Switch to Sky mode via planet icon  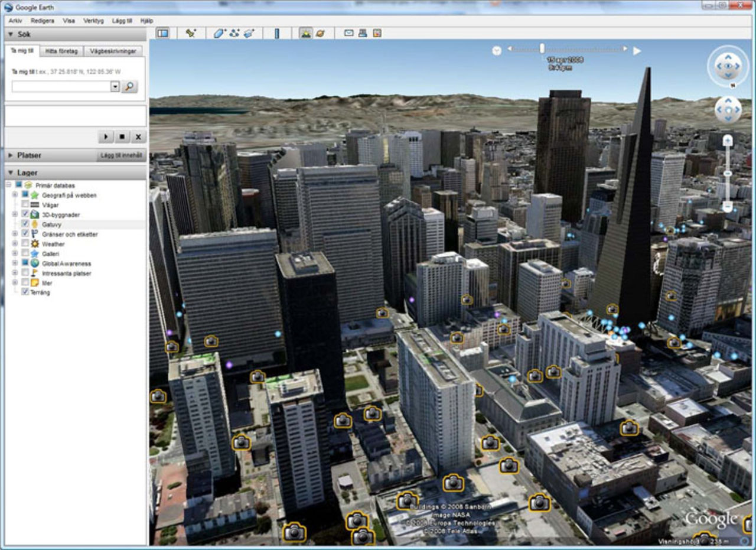click(320, 33)
